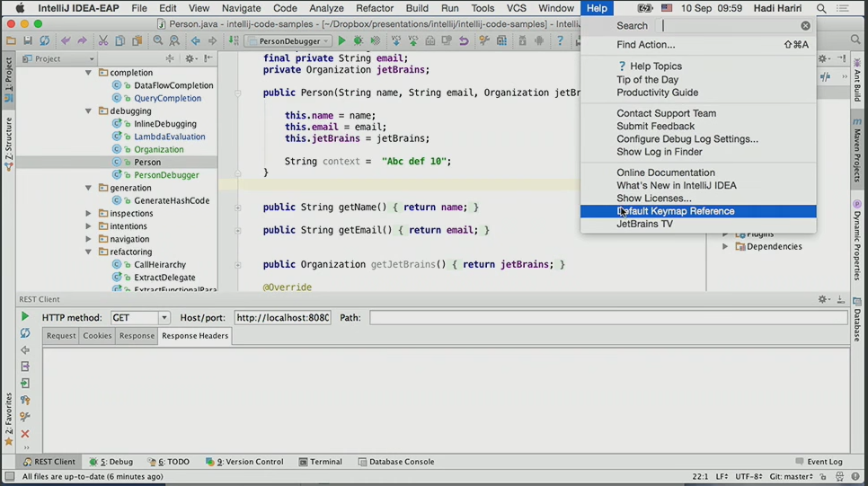Collapse the refactoring folder
868x486 pixels.
(88, 252)
